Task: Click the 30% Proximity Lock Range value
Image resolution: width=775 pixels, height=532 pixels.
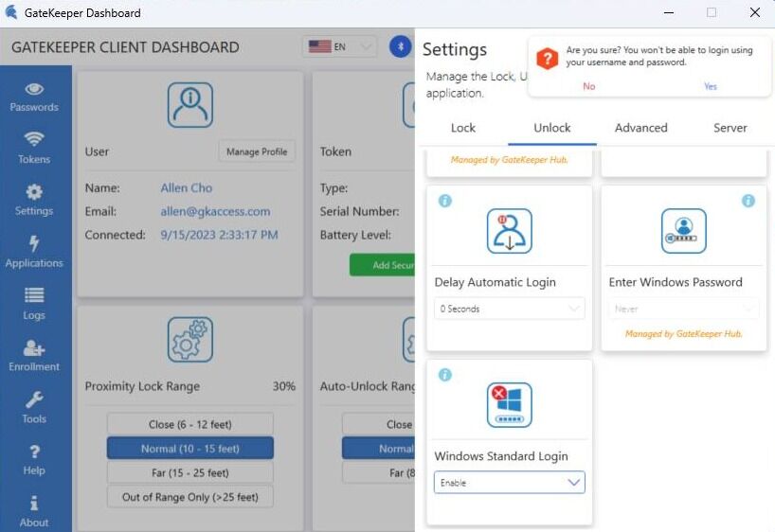Action: click(x=284, y=386)
